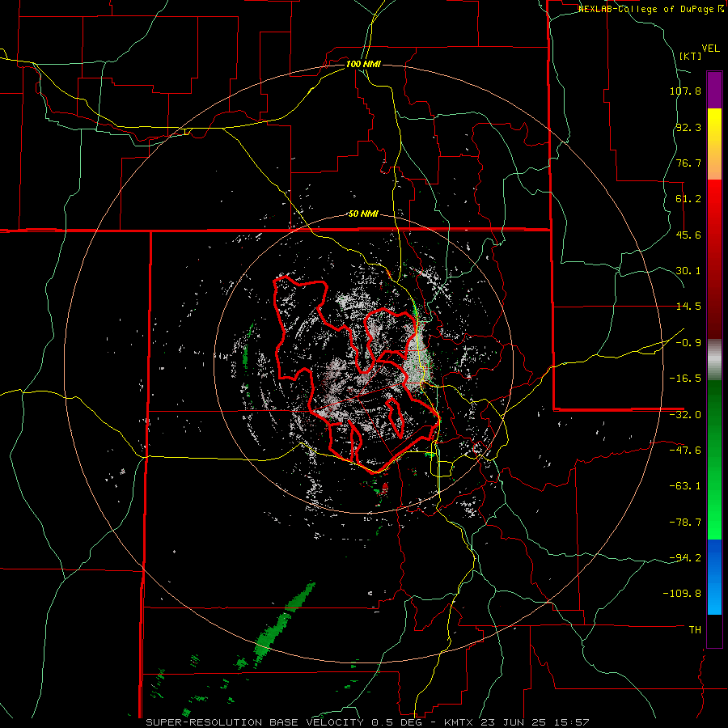Click the 92.3 velocity scale value
Image resolution: width=728 pixels, height=728 pixels.
pos(688,127)
